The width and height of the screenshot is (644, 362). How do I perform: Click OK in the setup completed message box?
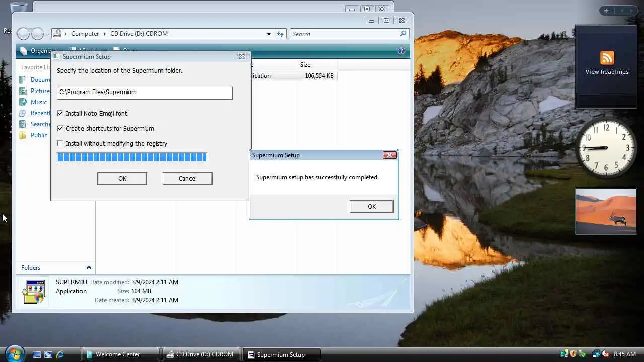click(371, 206)
